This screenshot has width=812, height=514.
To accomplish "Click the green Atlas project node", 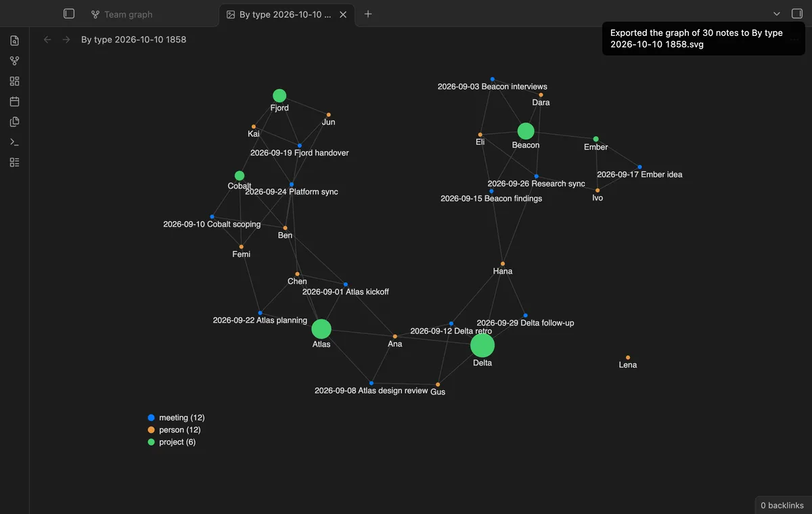I will tap(321, 329).
